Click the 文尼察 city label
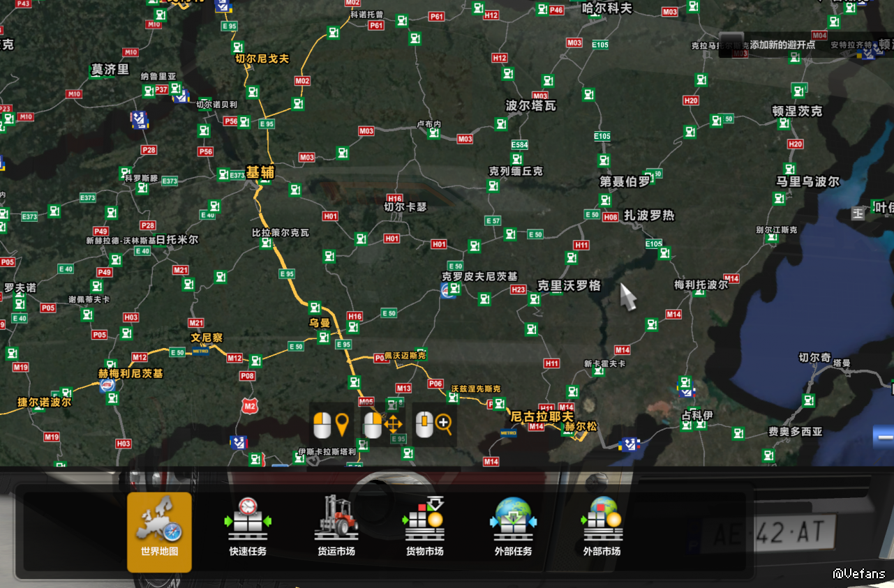The height and width of the screenshot is (588, 894). pos(207,338)
